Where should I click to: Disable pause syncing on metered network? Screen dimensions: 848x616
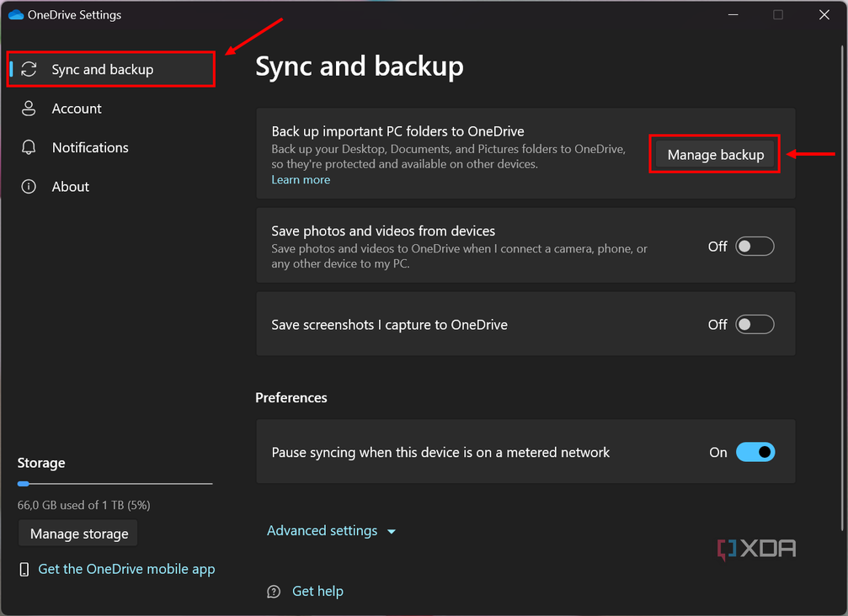[x=755, y=452]
